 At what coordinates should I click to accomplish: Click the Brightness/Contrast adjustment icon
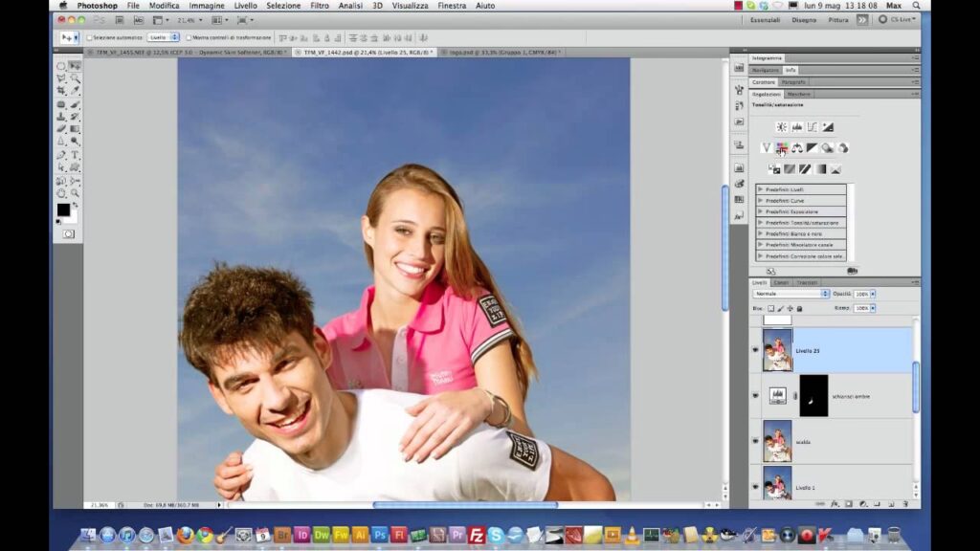coord(781,127)
